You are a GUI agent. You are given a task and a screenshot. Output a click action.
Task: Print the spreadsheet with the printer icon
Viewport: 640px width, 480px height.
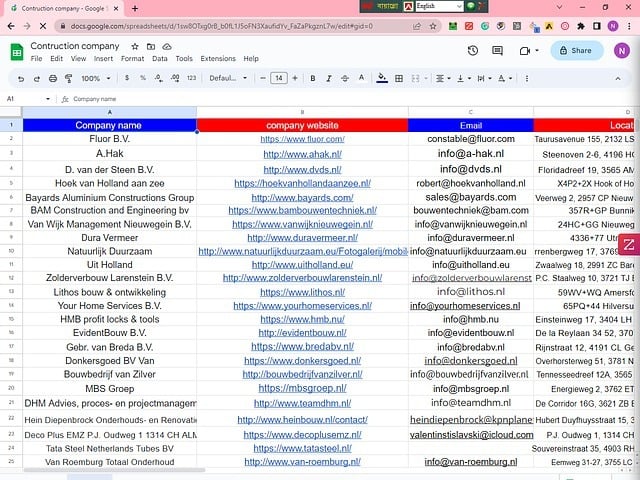pyautogui.click(x=53, y=78)
